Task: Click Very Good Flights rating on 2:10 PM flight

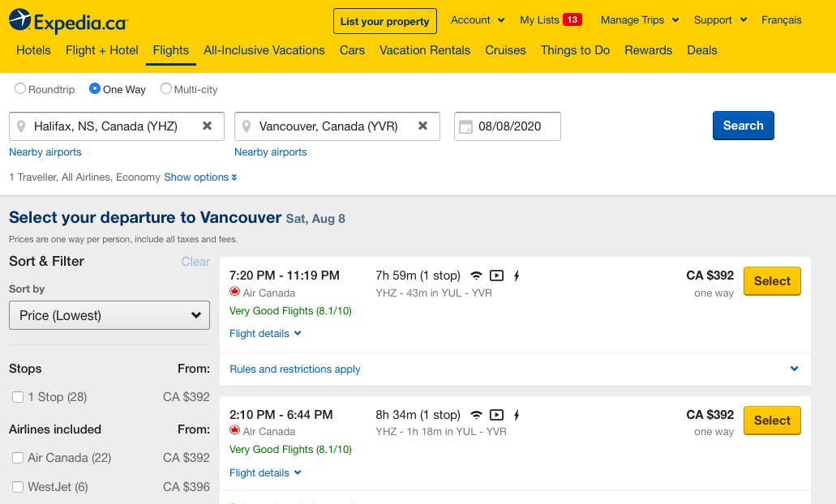Action: click(290, 449)
